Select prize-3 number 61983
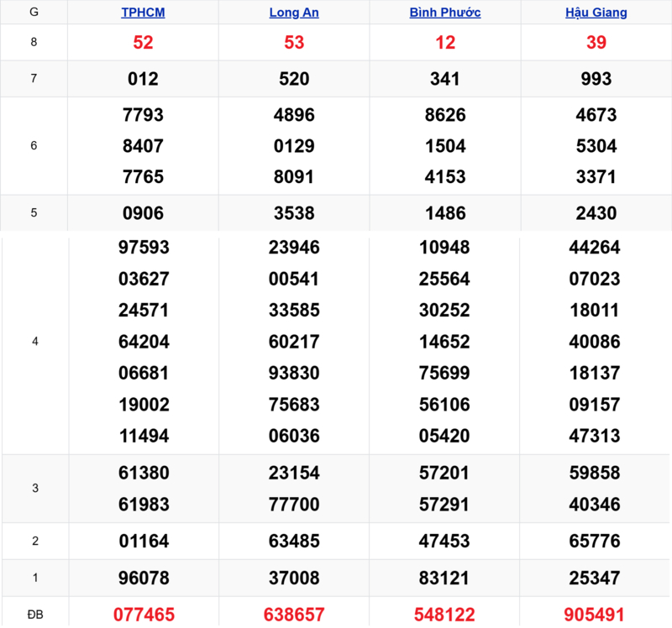 tap(144, 505)
